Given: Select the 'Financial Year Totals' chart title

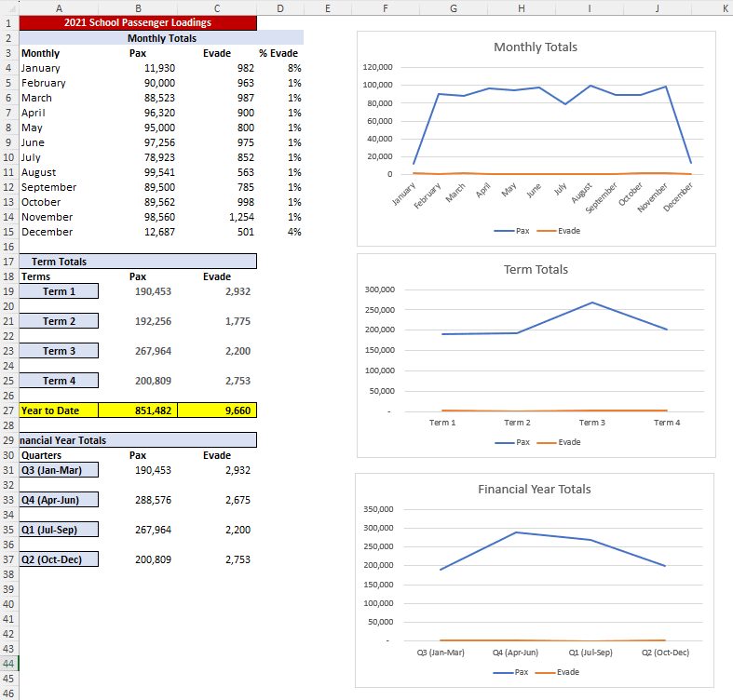Looking at the screenshot, I should pos(535,489).
